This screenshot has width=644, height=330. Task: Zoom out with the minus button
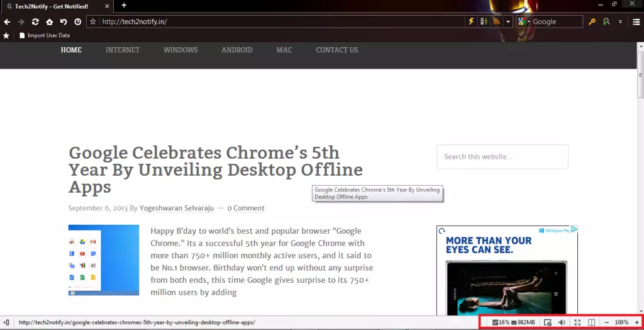click(607, 322)
